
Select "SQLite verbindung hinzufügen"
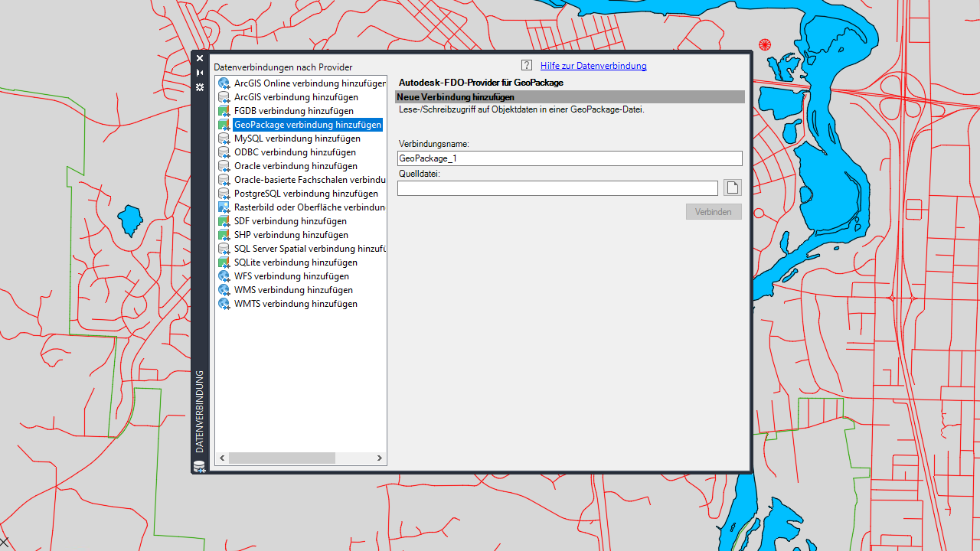pyautogui.click(x=296, y=262)
